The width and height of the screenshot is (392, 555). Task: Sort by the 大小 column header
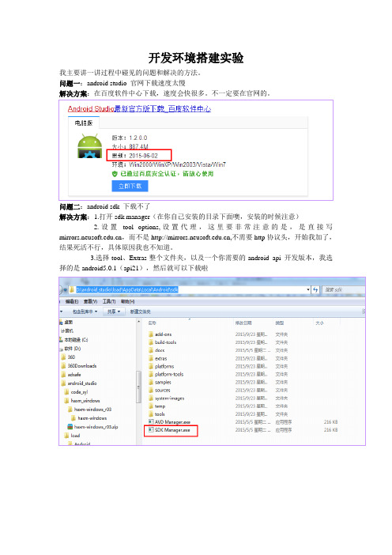319,323
